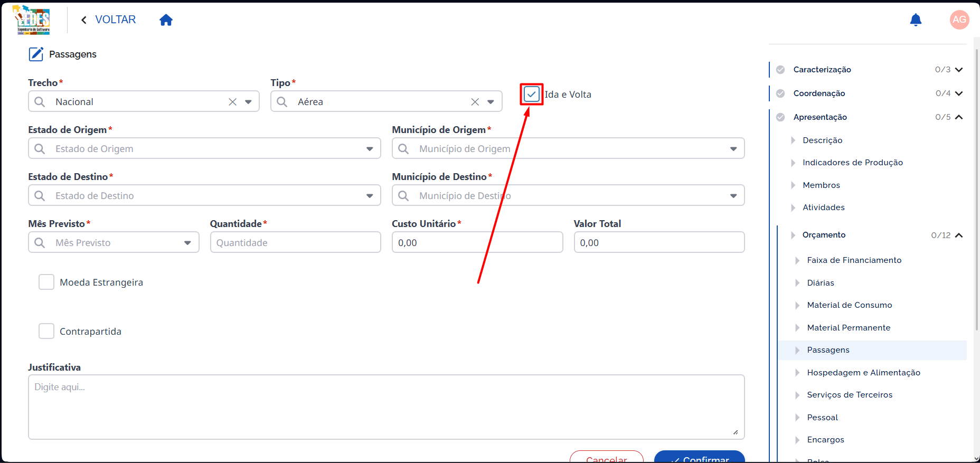Open Indicadores de Produção in sidebar
Screen dimensions: 980x463
point(852,163)
